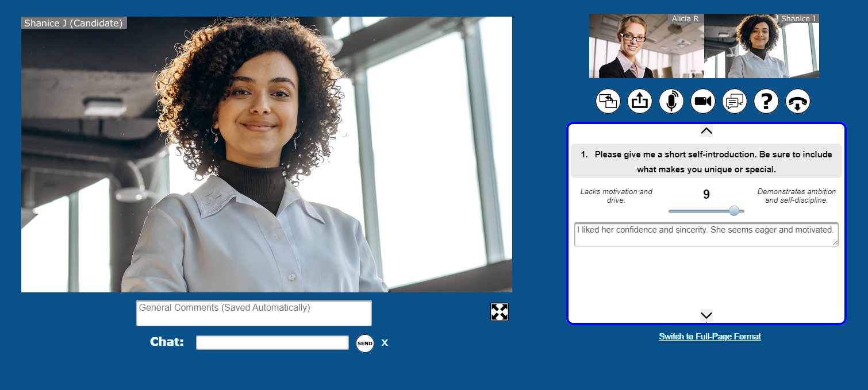This screenshot has width=868, height=390.
Task: Collapse questions using the up chevron
Action: pos(706,130)
